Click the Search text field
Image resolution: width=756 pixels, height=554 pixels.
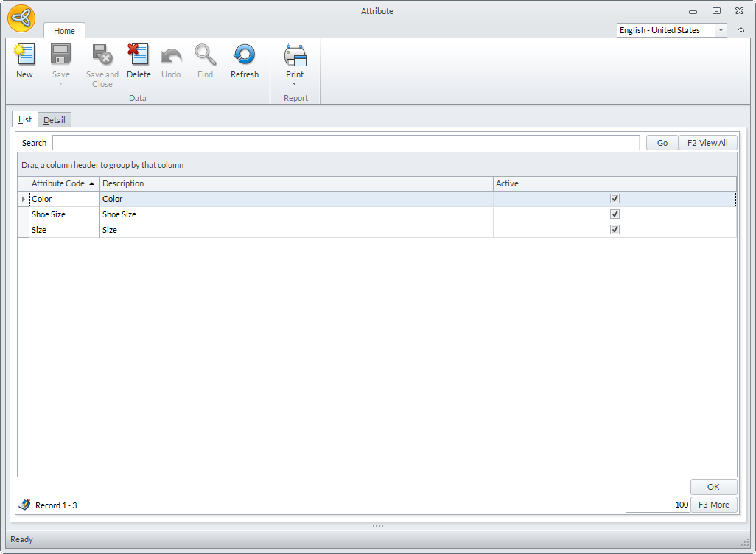[x=346, y=143]
